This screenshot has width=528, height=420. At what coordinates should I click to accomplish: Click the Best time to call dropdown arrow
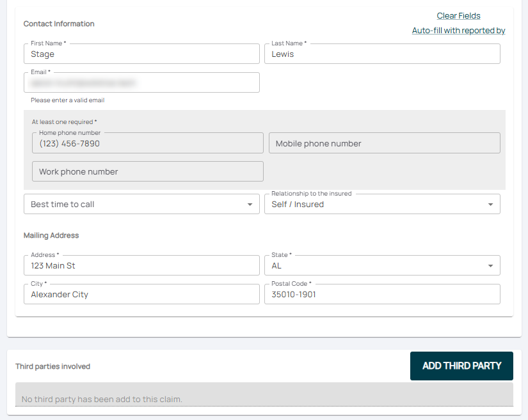point(250,205)
